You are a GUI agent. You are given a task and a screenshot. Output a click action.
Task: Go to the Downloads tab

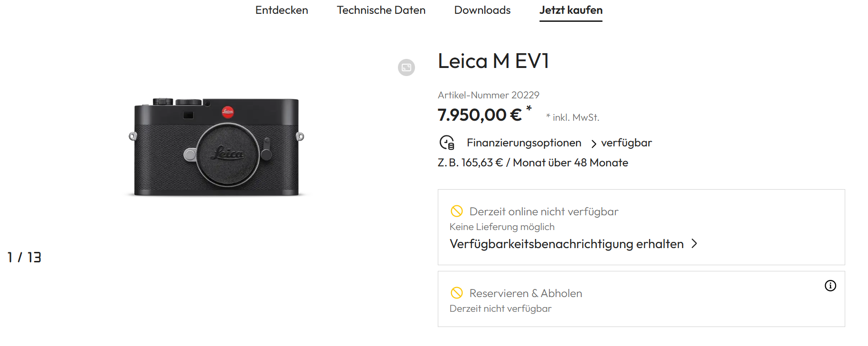pos(482,10)
